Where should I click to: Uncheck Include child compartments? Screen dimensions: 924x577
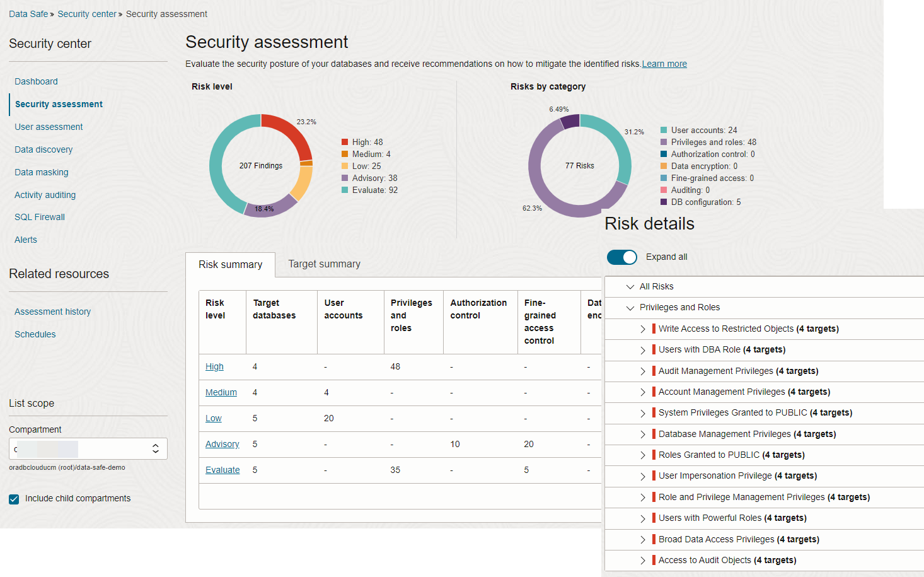(x=14, y=499)
